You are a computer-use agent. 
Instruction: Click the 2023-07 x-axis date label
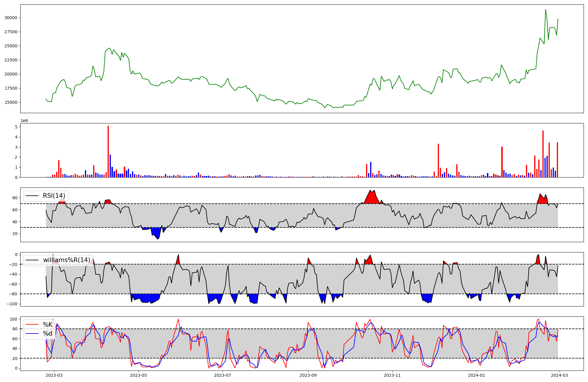(x=223, y=375)
